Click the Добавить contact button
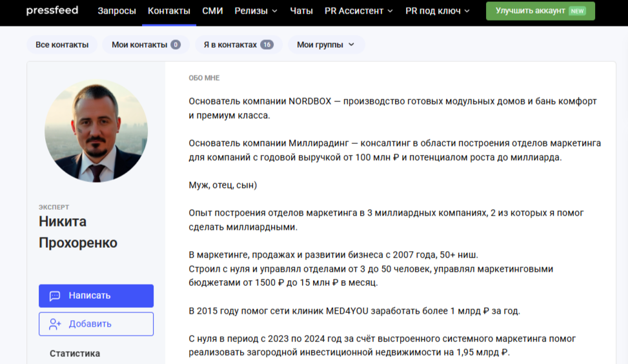Screen dimensions: 628x364 click(96, 324)
